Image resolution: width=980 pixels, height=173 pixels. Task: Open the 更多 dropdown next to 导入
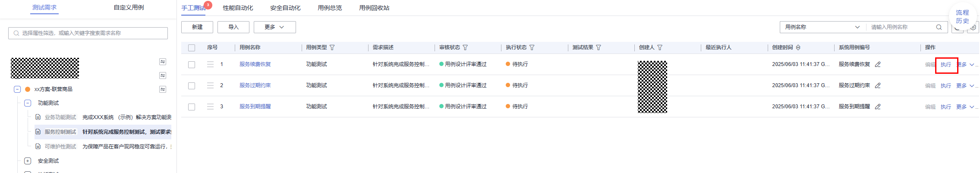pyautogui.click(x=275, y=27)
